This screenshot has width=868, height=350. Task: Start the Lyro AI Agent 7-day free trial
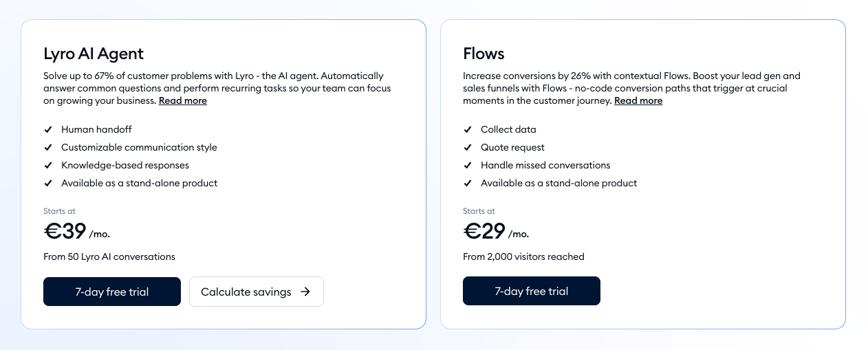(x=112, y=292)
